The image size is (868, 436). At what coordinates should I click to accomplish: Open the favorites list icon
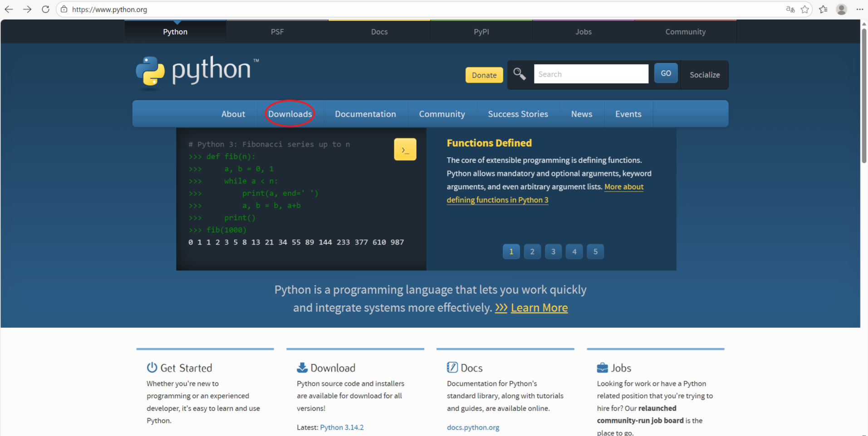pos(823,9)
